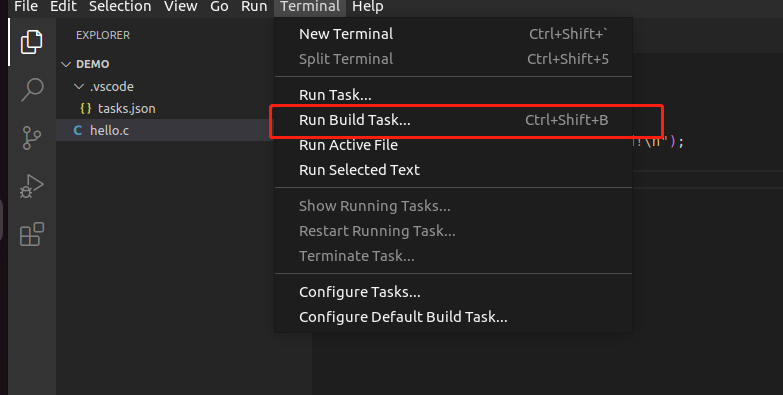This screenshot has height=395, width=783.
Task: Open the Run and Debug view icon
Action: 32,186
